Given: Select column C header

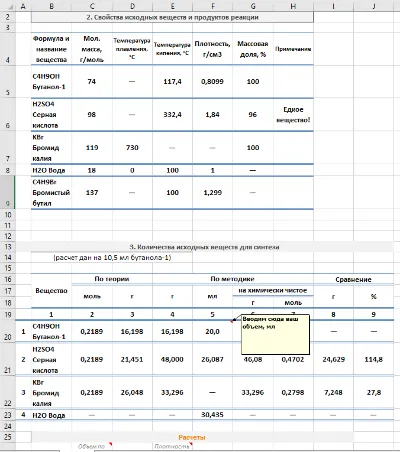Looking at the screenshot, I should coord(92,6).
